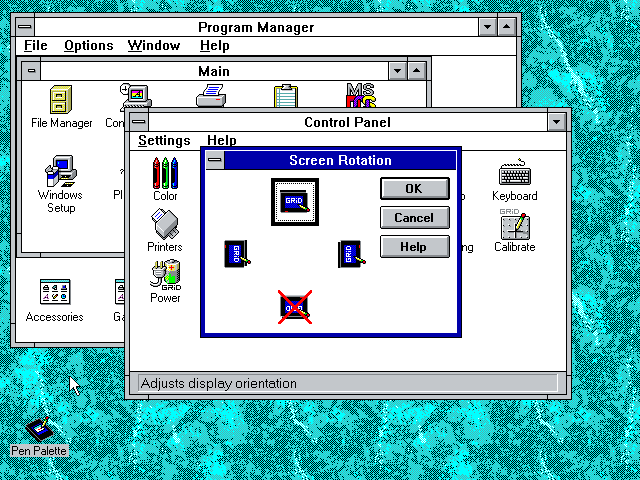Choose the right-side portrait rotation icon
Image resolution: width=640 pixels, height=480 pixels.
coord(351,254)
